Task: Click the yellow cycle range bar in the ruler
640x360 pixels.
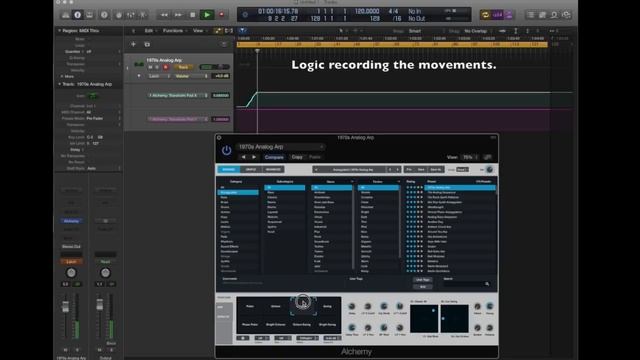Action: (x=392, y=44)
